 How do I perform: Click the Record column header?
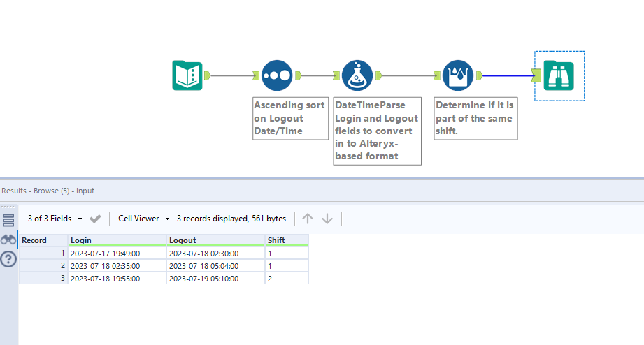tap(43, 240)
